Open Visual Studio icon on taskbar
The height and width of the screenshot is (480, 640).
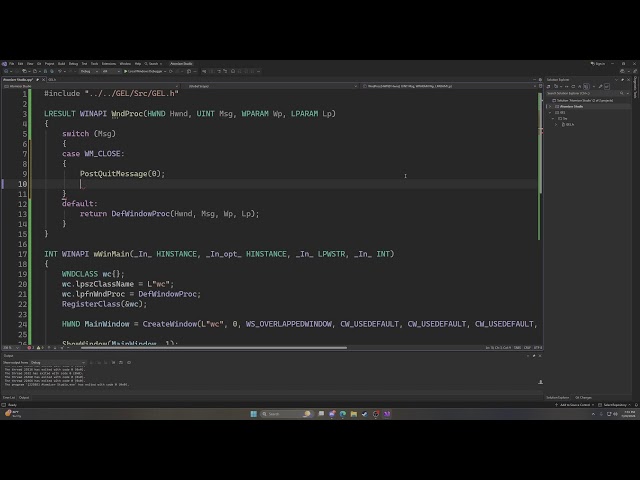pos(387,414)
